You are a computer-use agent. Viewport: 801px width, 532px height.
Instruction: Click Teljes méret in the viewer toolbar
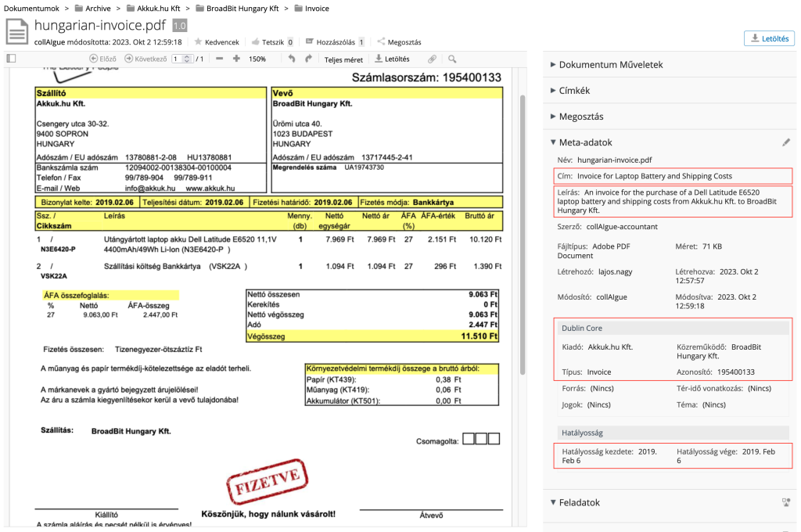point(343,59)
